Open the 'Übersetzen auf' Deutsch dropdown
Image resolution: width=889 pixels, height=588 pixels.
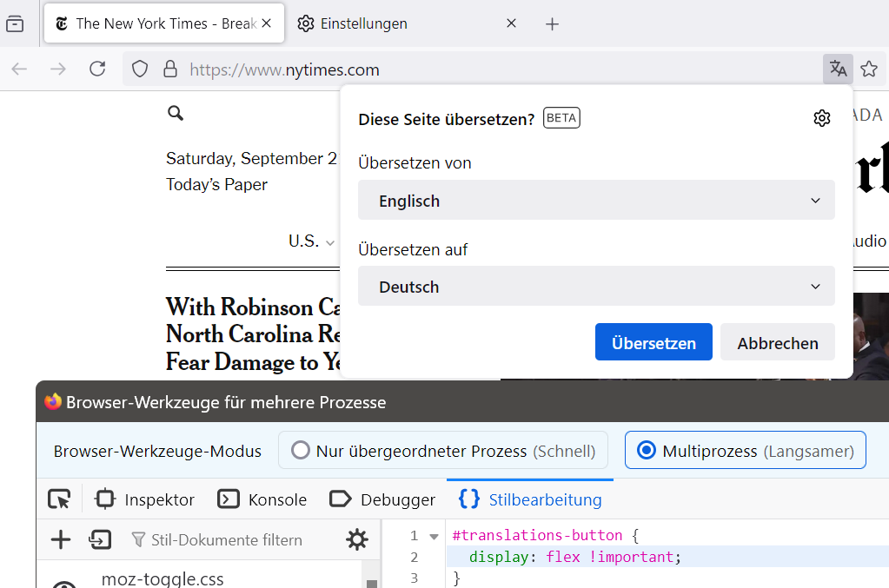point(596,287)
